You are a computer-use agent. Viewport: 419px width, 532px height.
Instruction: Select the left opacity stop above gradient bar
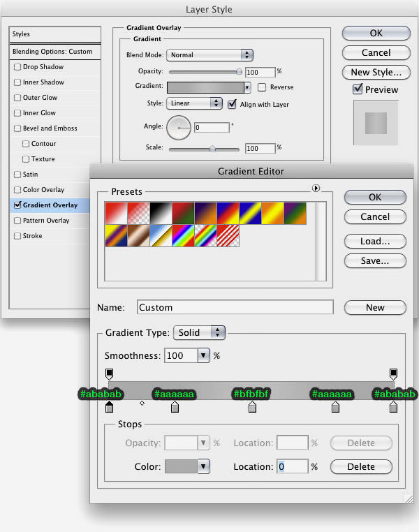109,374
